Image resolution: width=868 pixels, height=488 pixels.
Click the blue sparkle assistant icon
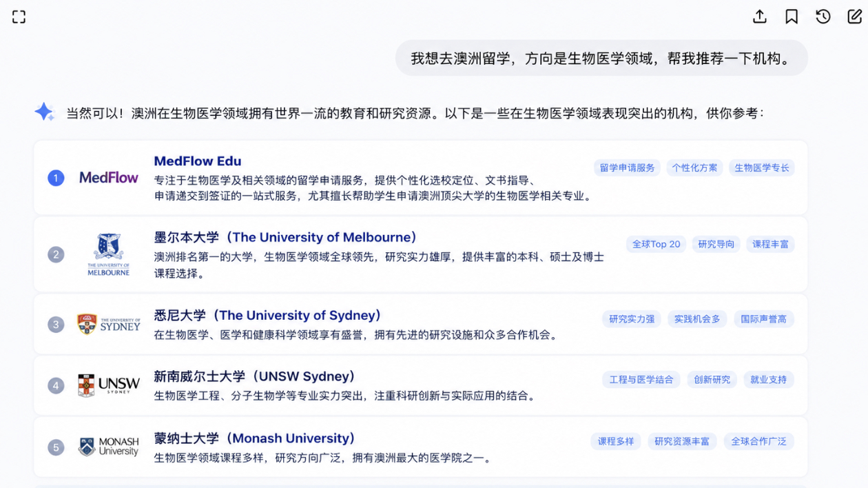click(45, 112)
